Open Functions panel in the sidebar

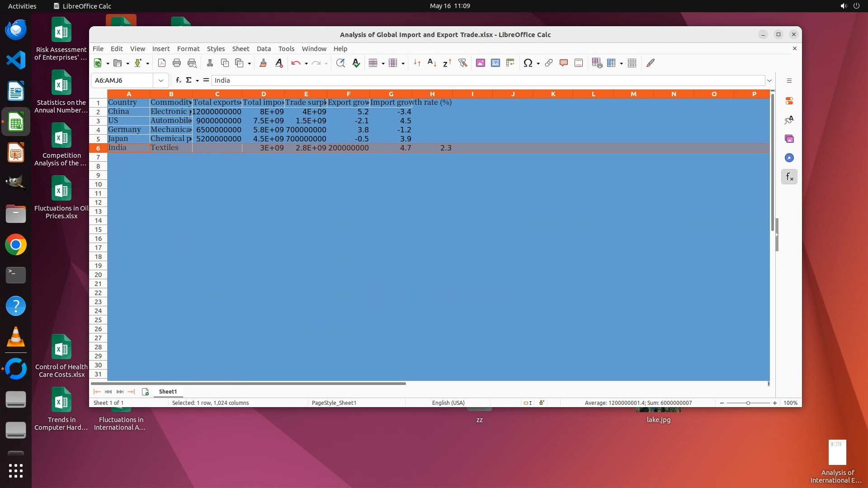click(789, 177)
